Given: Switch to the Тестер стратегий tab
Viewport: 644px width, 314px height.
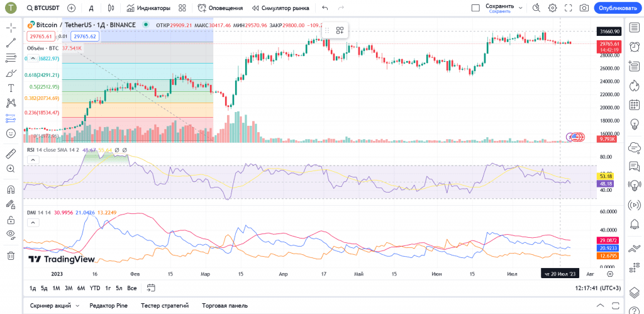Looking at the screenshot, I should click(165, 306).
